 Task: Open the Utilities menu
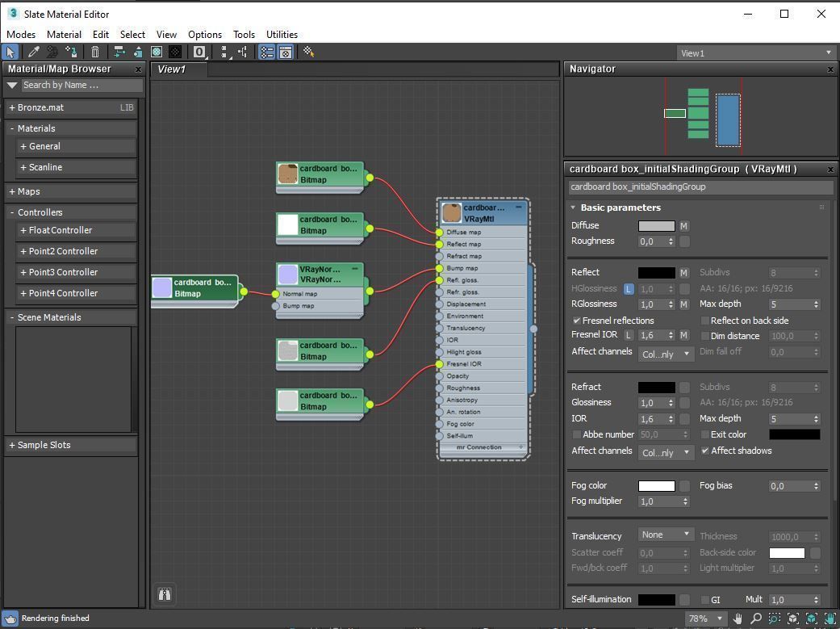click(x=282, y=35)
